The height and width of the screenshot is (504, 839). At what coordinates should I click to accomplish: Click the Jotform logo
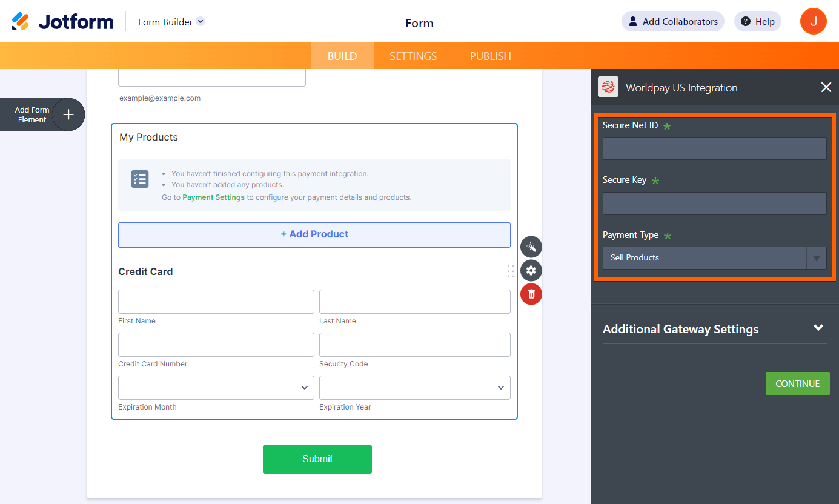tap(63, 22)
